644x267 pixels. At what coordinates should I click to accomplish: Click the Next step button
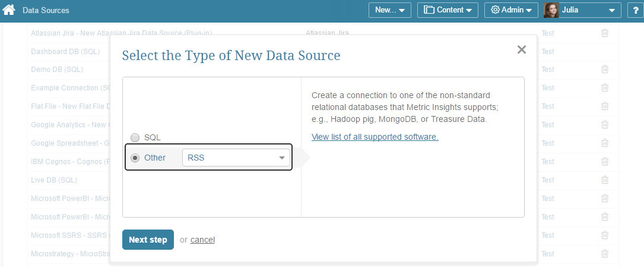tap(148, 240)
